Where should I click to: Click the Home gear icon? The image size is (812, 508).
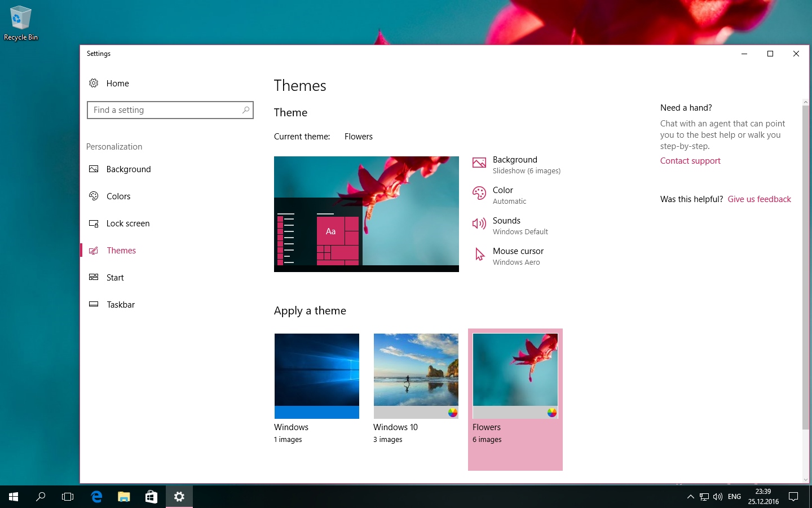(x=94, y=84)
